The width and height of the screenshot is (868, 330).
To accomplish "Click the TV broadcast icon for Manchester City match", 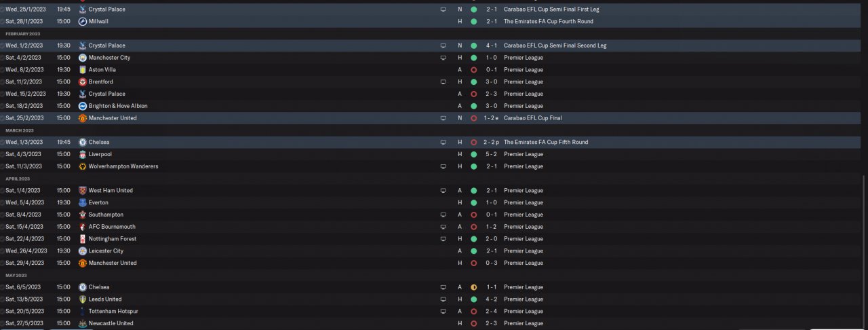I will point(443,58).
